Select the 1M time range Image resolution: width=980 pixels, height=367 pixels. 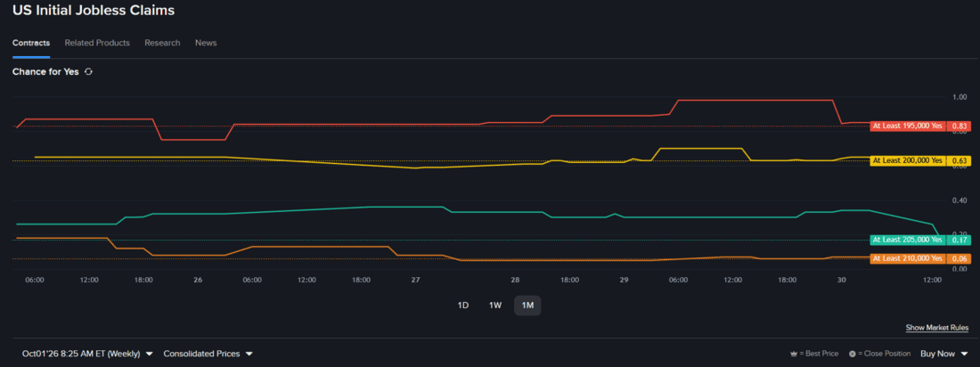(x=527, y=306)
